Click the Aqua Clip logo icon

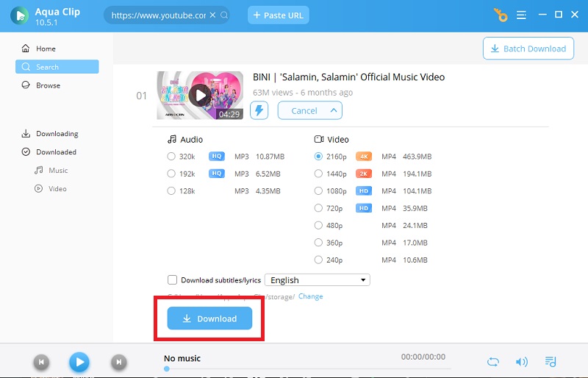pos(20,15)
